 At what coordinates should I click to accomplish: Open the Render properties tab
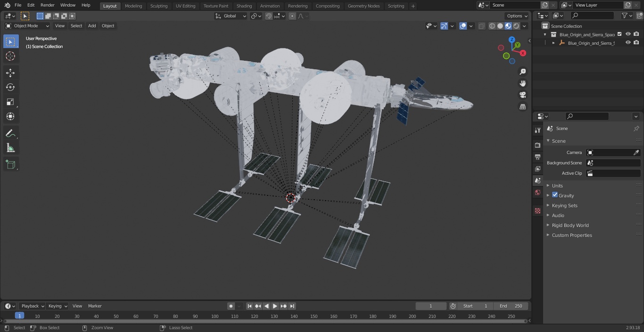[537, 145]
